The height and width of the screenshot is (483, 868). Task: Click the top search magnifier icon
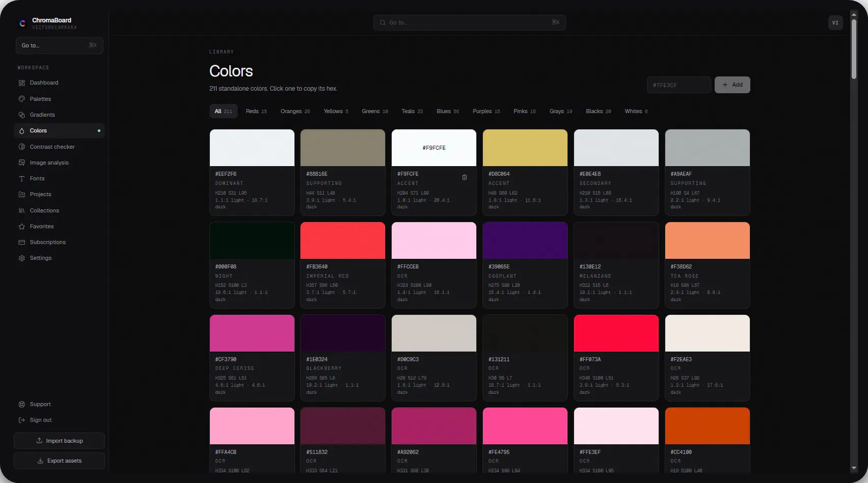click(383, 22)
